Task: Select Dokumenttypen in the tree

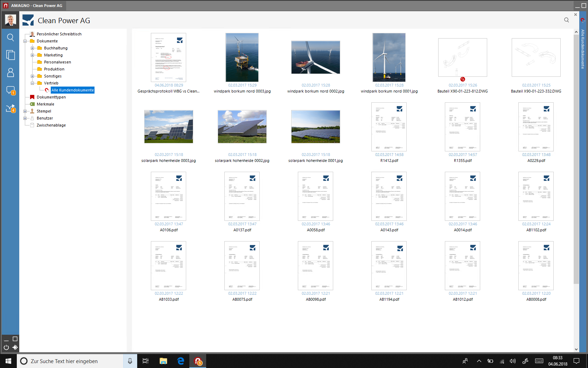Action: tap(51, 97)
